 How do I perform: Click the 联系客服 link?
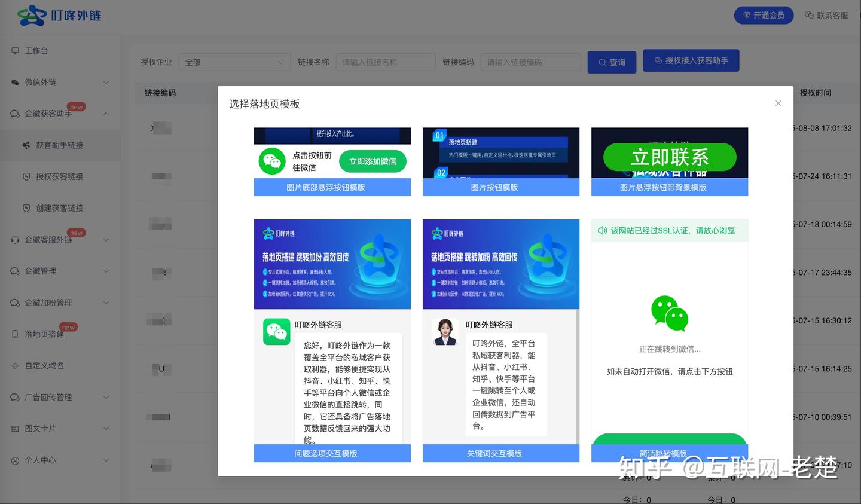[827, 15]
